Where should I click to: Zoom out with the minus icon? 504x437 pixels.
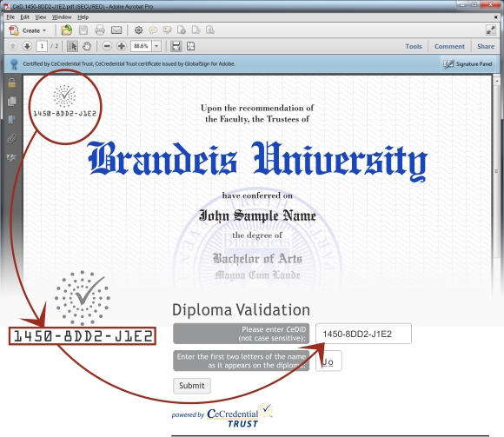click(107, 46)
